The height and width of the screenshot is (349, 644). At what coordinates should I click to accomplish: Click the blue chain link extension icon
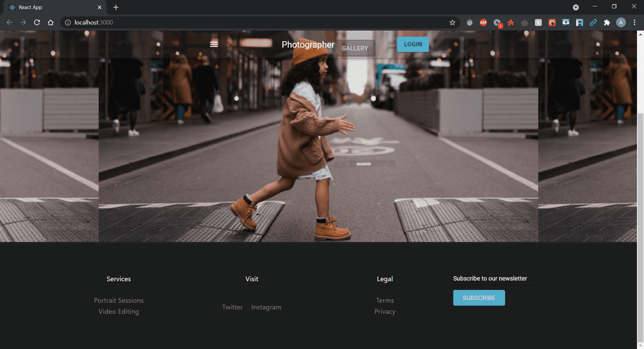593,23
